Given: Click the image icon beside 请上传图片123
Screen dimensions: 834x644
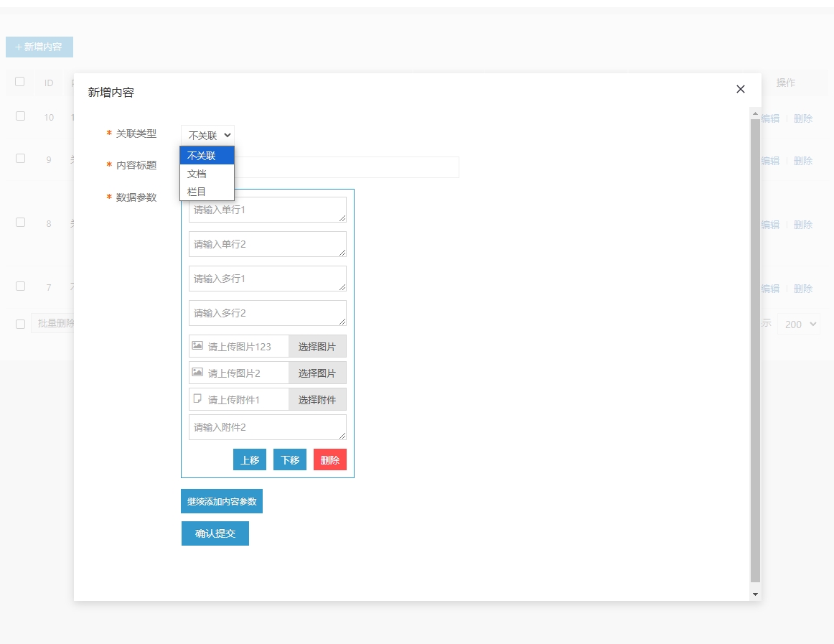Looking at the screenshot, I should (197, 345).
